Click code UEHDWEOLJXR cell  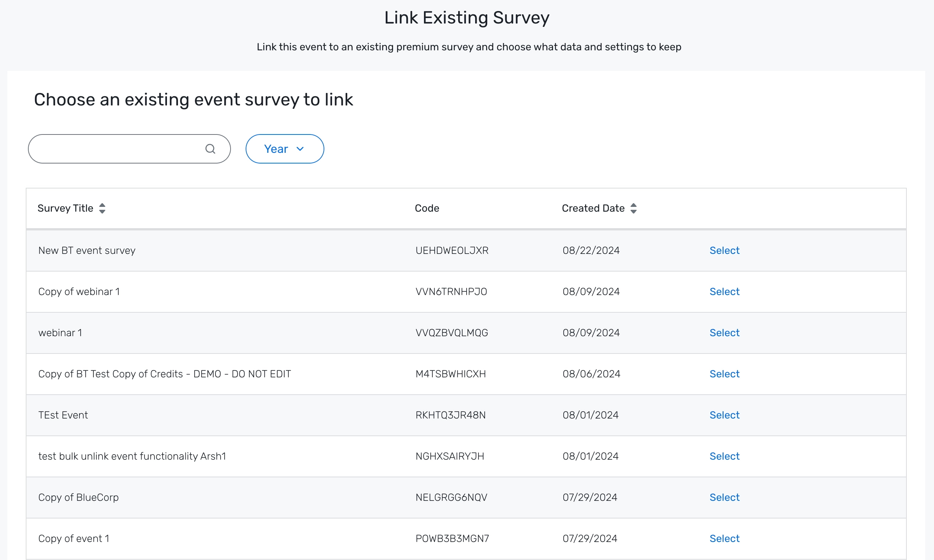pos(452,250)
